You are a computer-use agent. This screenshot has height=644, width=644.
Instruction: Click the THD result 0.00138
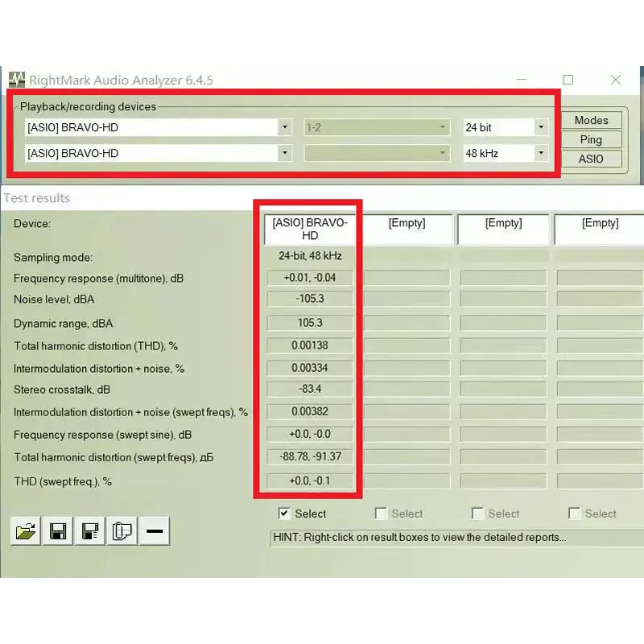click(310, 345)
